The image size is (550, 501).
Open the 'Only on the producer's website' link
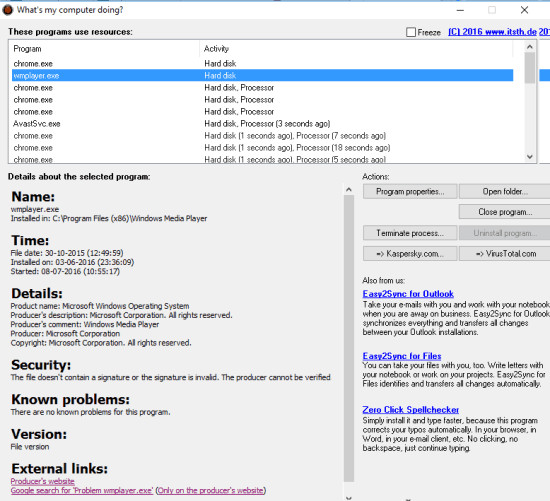(210, 490)
